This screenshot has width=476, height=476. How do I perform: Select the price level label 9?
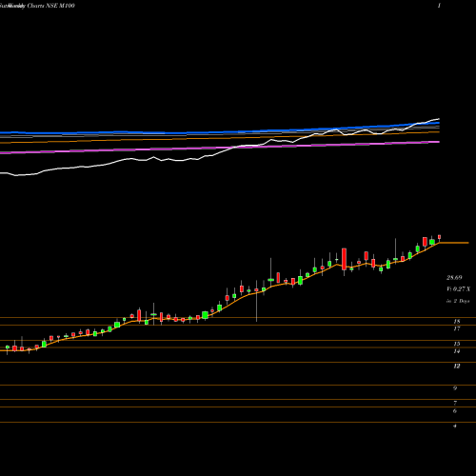click(x=455, y=388)
